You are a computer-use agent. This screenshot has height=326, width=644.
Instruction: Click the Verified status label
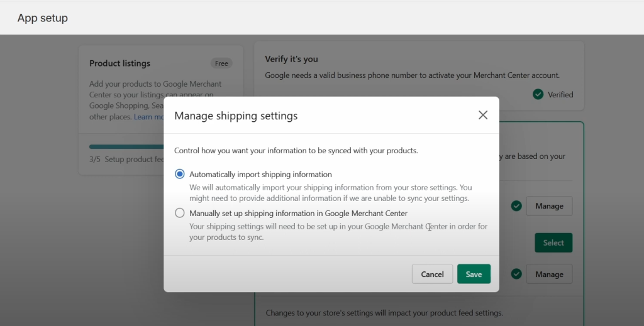click(560, 94)
